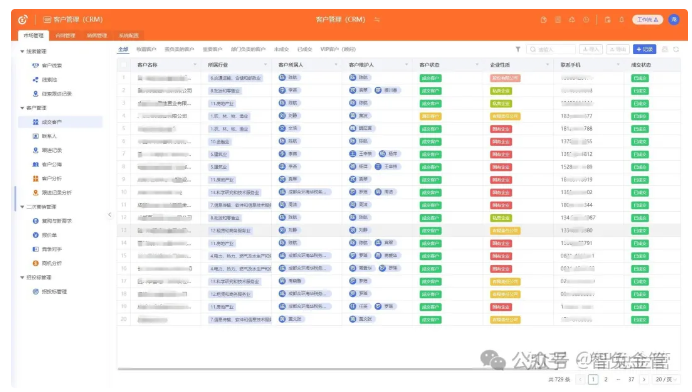Open the page size 20/页 dropdown

(666, 379)
